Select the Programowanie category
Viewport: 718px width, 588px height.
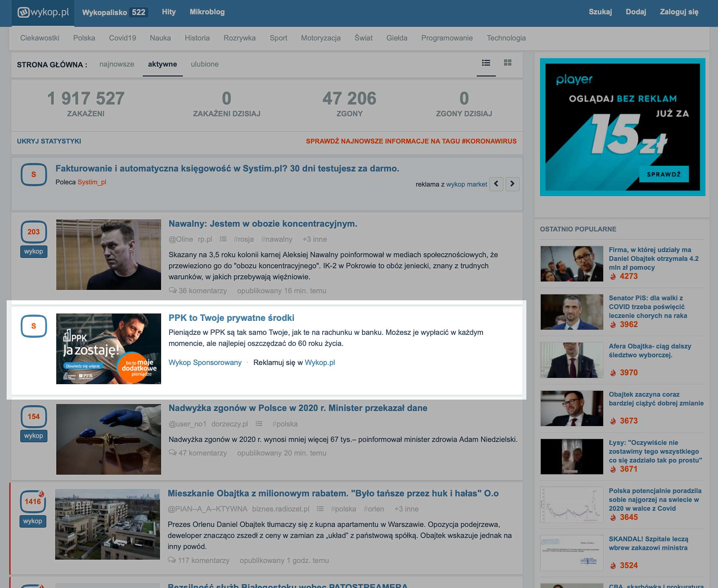(x=447, y=38)
